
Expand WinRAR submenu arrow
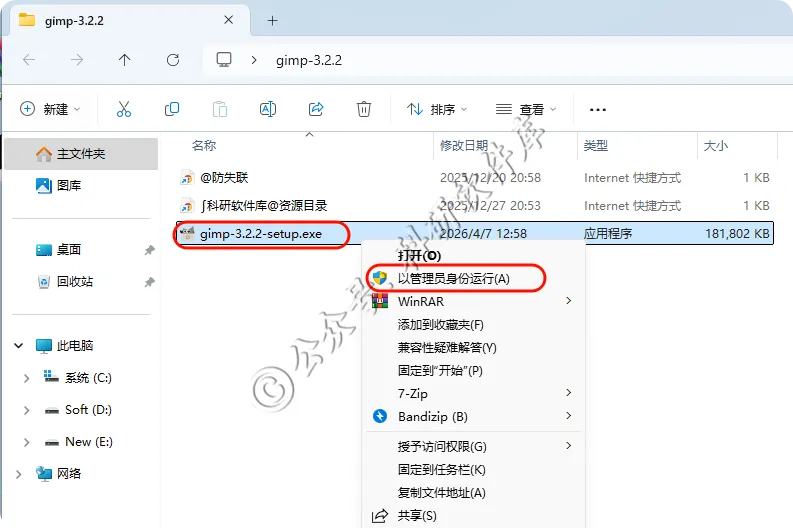tap(569, 301)
